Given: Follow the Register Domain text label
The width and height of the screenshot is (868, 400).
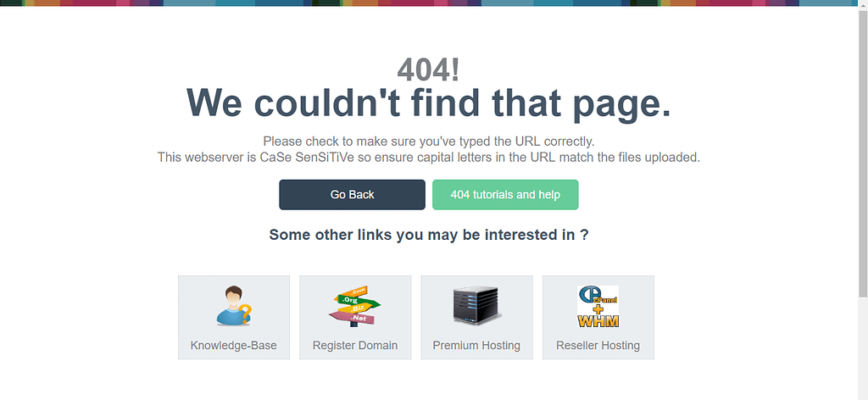Looking at the screenshot, I should (355, 346).
